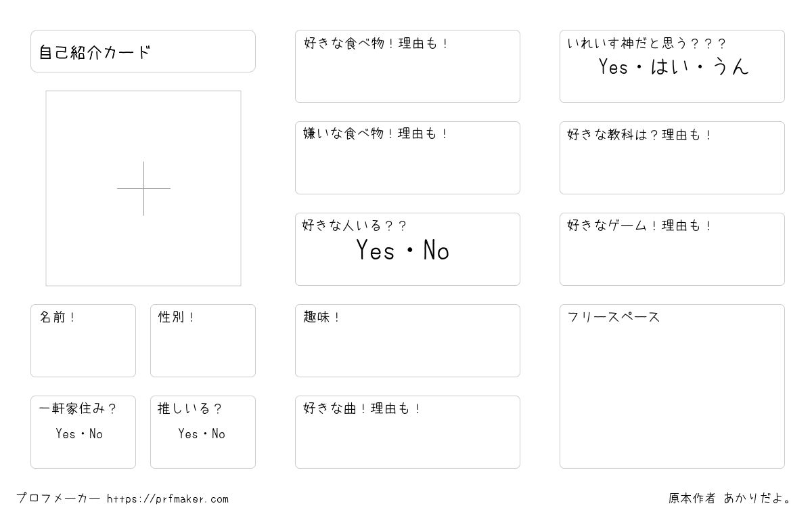Choose Yes・No under 推しいる？
The width and height of the screenshot is (812, 508).
coord(202,433)
